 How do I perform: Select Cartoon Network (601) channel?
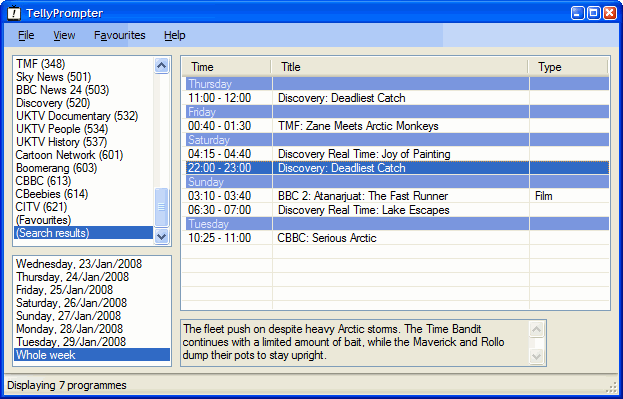(83, 155)
